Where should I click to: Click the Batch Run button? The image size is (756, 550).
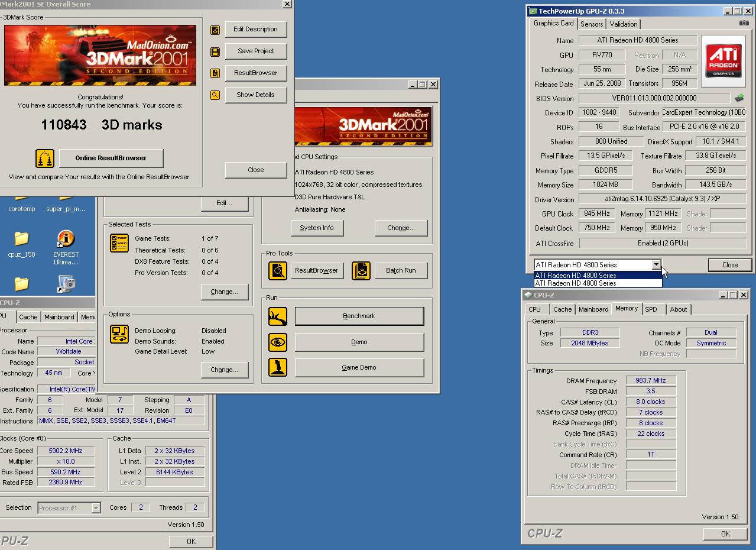point(401,271)
